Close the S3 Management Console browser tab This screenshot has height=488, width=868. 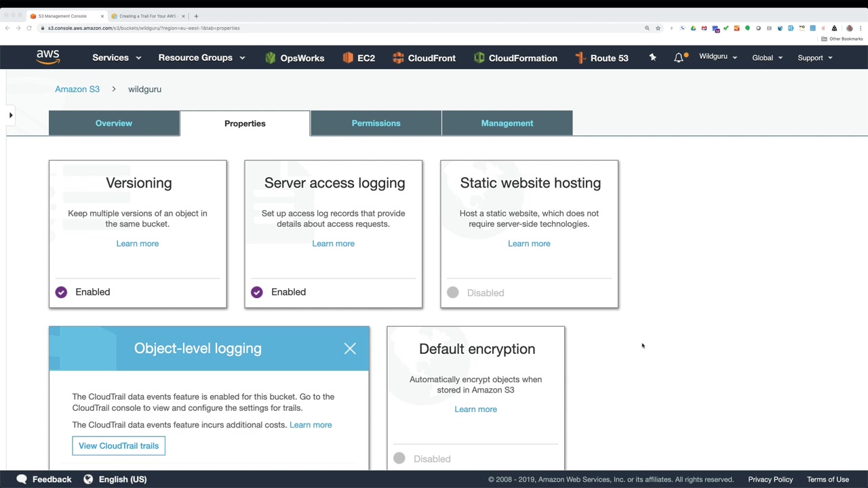click(x=102, y=16)
